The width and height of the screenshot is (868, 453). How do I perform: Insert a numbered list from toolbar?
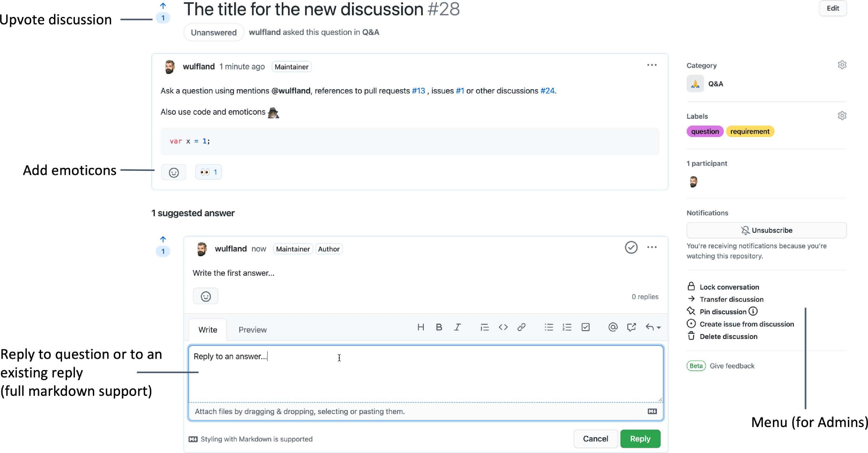[x=567, y=327]
